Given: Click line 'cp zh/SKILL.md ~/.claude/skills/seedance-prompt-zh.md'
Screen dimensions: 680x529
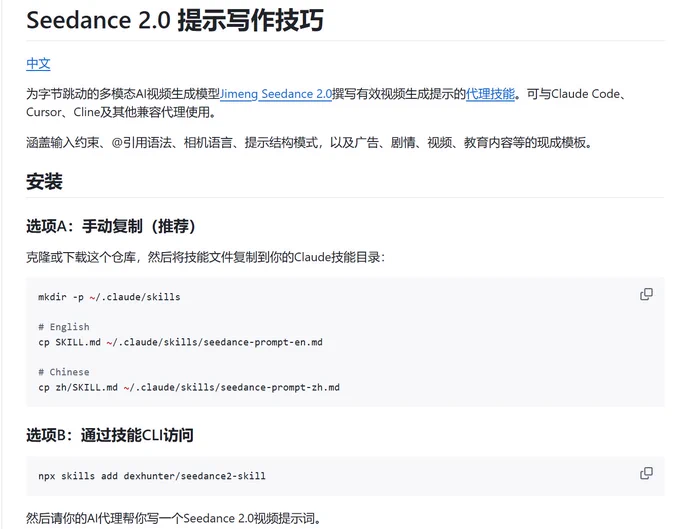Looking at the screenshot, I should pyautogui.click(x=189, y=387).
